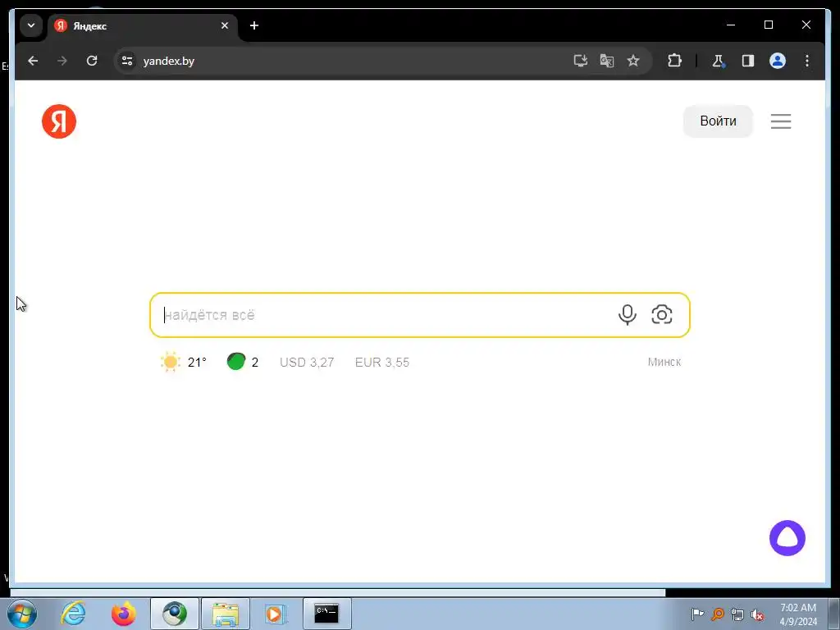The width and height of the screenshot is (840, 630).
Task: Switch to Command Prompt taskbar window
Action: coord(326,614)
